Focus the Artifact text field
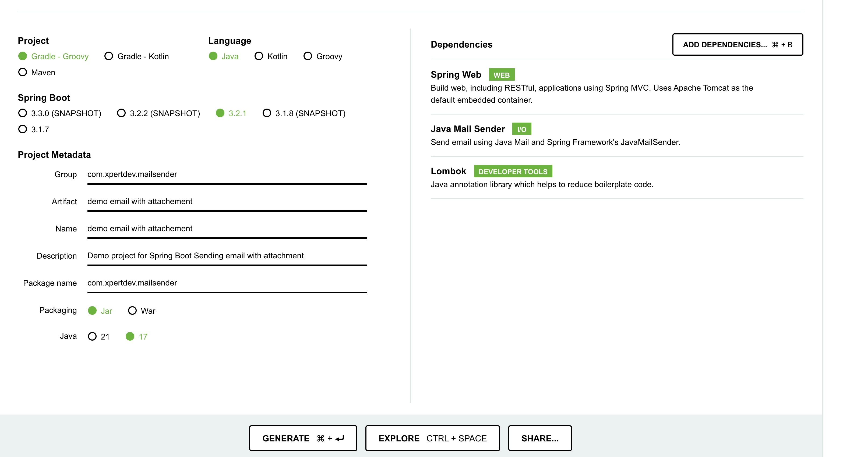 (227, 201)
